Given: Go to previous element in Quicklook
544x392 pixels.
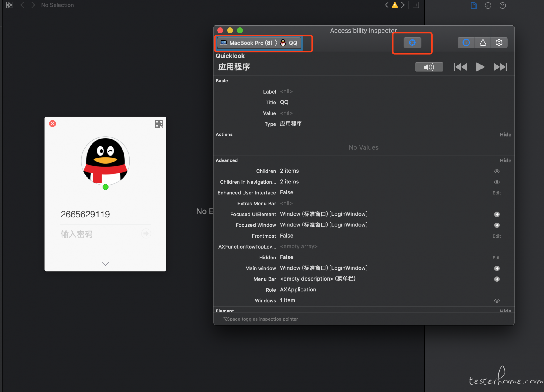Looking at the screenshot, I should click(460, 67).
